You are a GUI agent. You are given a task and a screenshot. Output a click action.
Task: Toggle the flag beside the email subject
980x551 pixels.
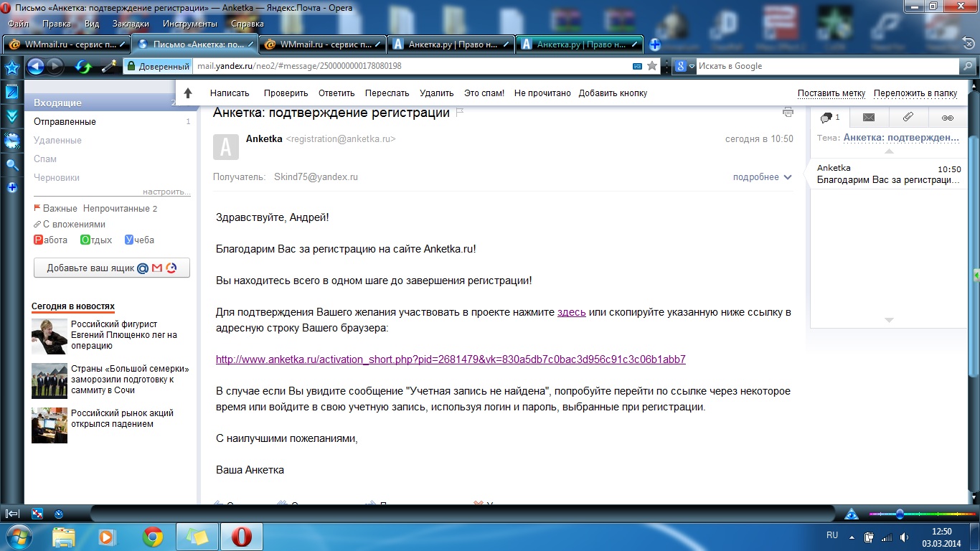pyautogui.click(x=461, y=113)
